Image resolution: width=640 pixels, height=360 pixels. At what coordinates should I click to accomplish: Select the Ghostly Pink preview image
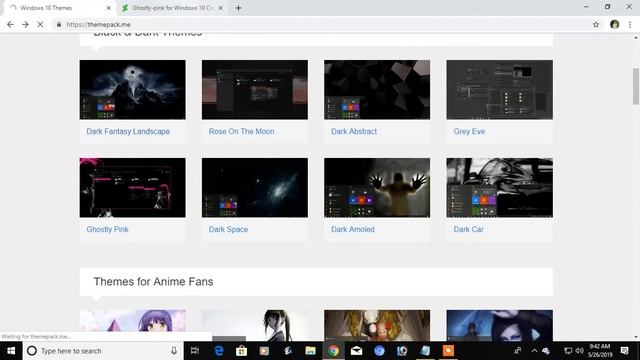(133, 188)
